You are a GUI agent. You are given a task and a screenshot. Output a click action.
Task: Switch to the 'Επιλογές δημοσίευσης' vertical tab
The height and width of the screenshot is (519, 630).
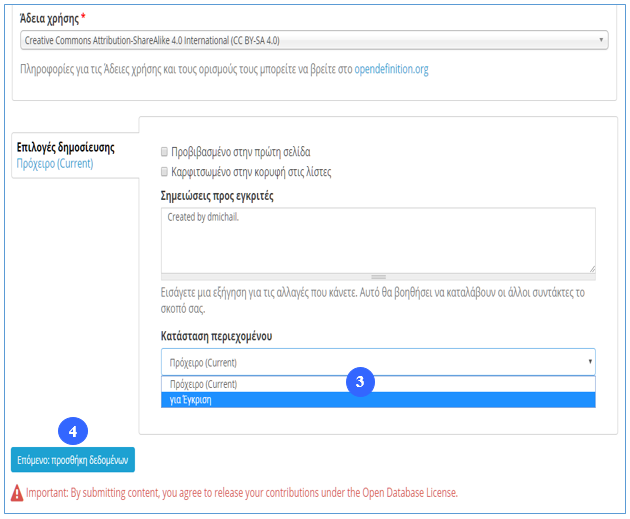pos(66,148)
